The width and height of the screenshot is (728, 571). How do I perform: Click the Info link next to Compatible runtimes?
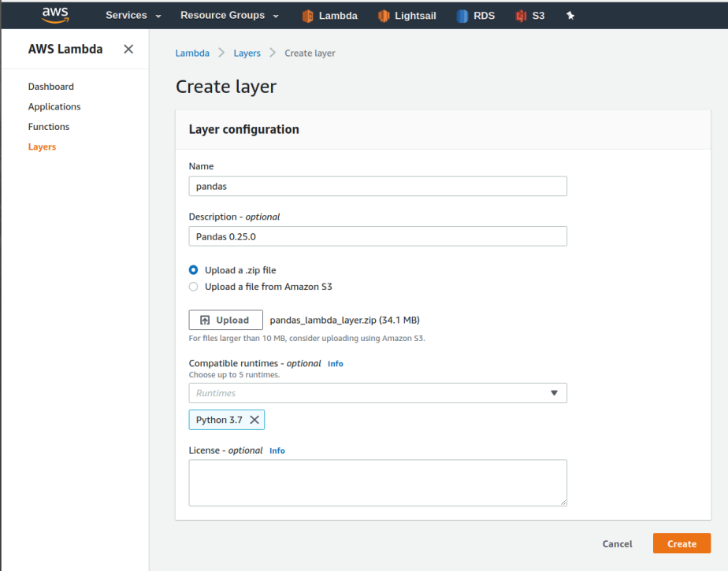pos(335,363)
